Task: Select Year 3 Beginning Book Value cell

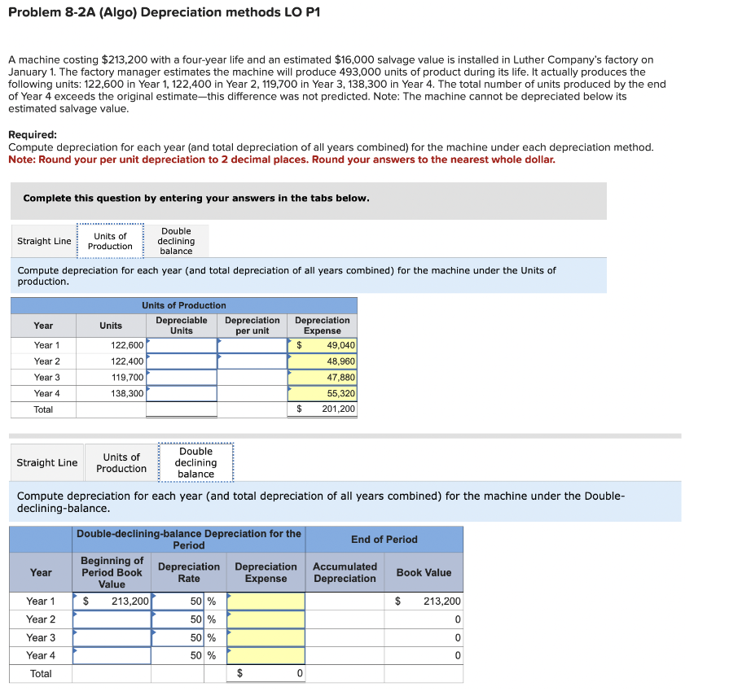Action: coord(111,638)
